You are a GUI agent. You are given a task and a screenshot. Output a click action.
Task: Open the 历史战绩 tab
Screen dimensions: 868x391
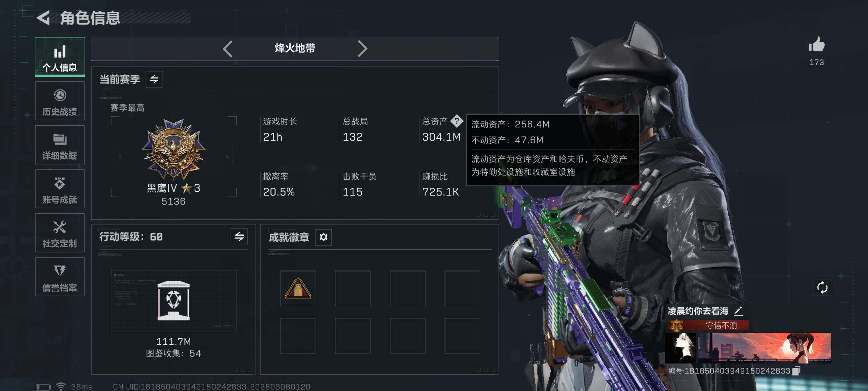click(60, 101)
